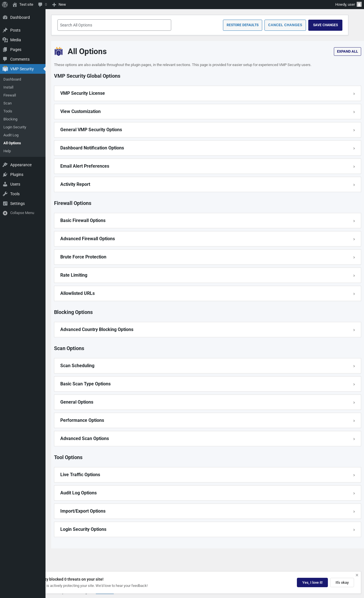Click the Expand All button
Viewport: 364px width, 598px height.
348,52
